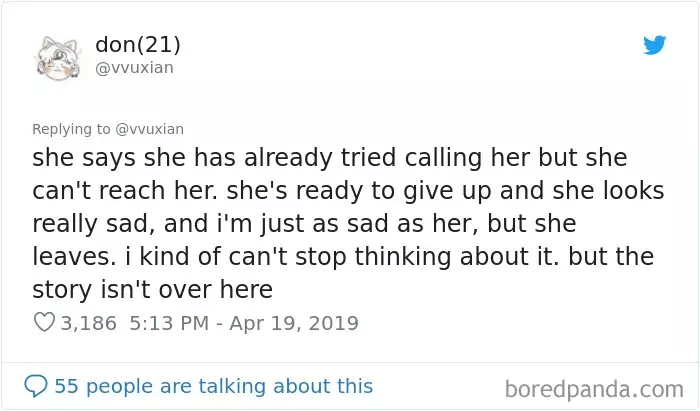Open '55 people are talking about this'
700x411 pixels.
click(x=213, y=385)
